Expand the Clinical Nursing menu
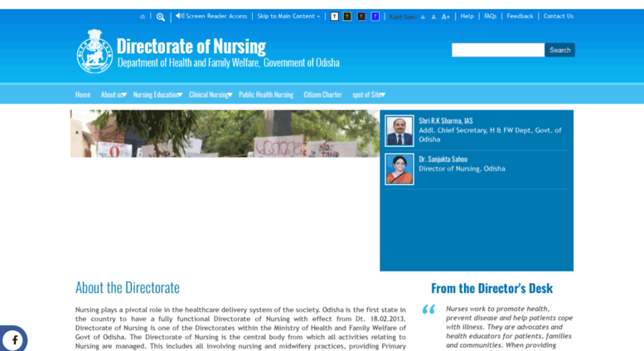The height and width of the screenshot is (351, 644). point(211,95)
